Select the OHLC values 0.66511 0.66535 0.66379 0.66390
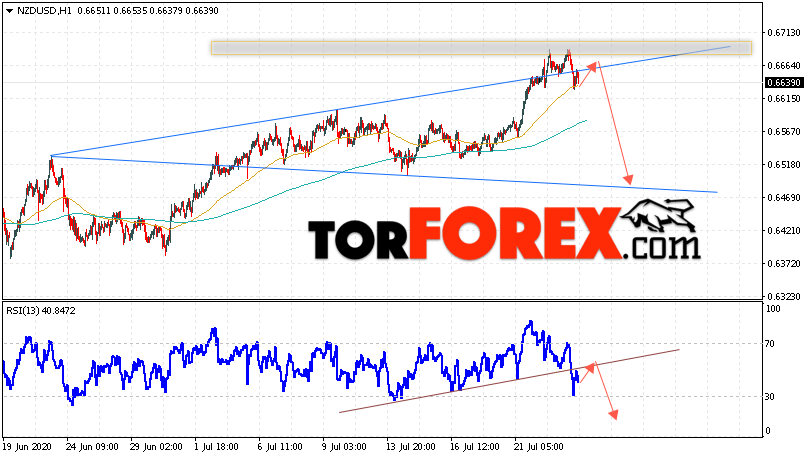808x458 pixels. coord(148,11)
